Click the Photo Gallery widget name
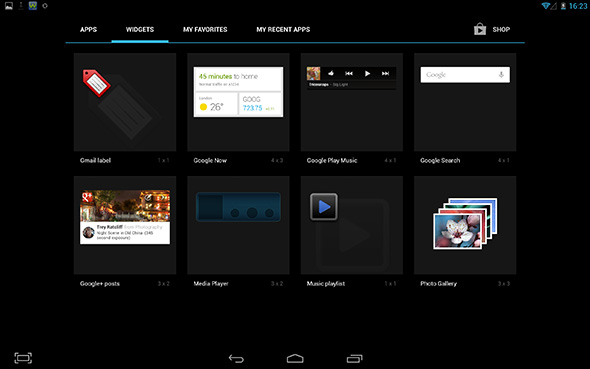Image resolution: width=590 pixels, height=369 pixels. [x=438, y=284]
